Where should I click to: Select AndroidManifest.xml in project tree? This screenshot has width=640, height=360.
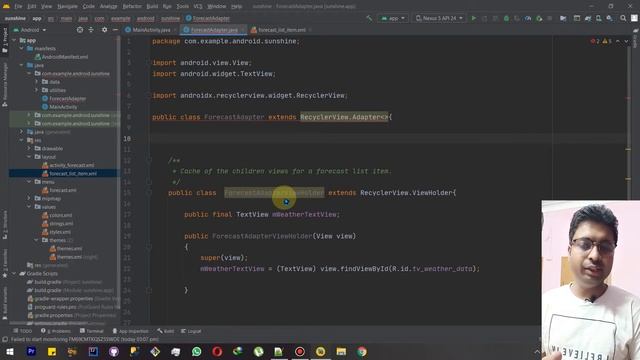click(62, 57)
